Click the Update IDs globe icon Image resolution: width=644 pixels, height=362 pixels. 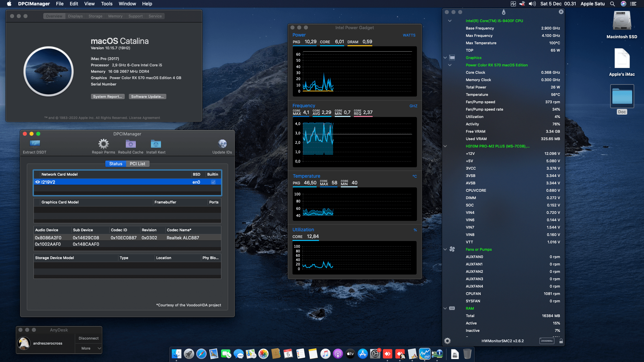(x=222, y=144)
